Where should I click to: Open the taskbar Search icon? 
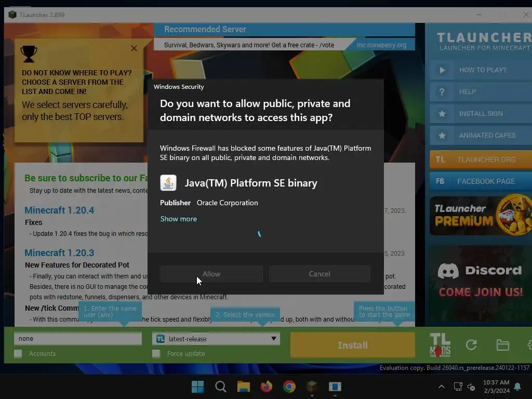point(220,387)
